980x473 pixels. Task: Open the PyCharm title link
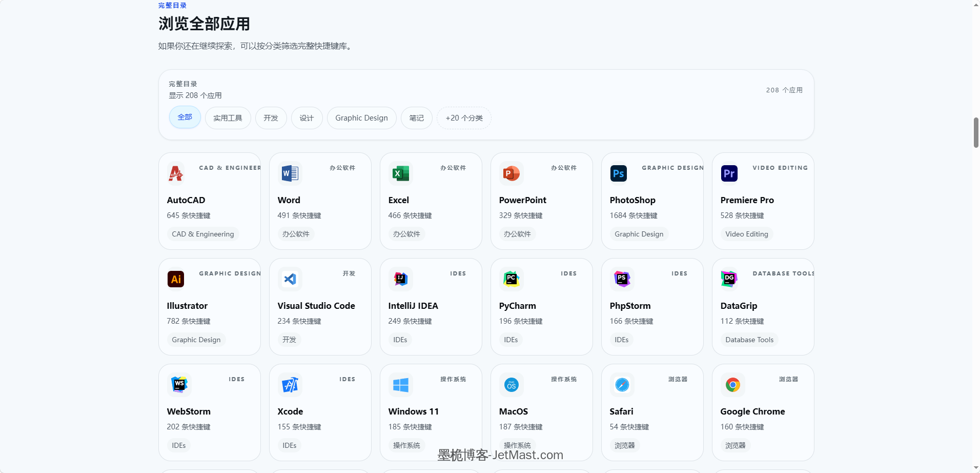pos(518,306)
